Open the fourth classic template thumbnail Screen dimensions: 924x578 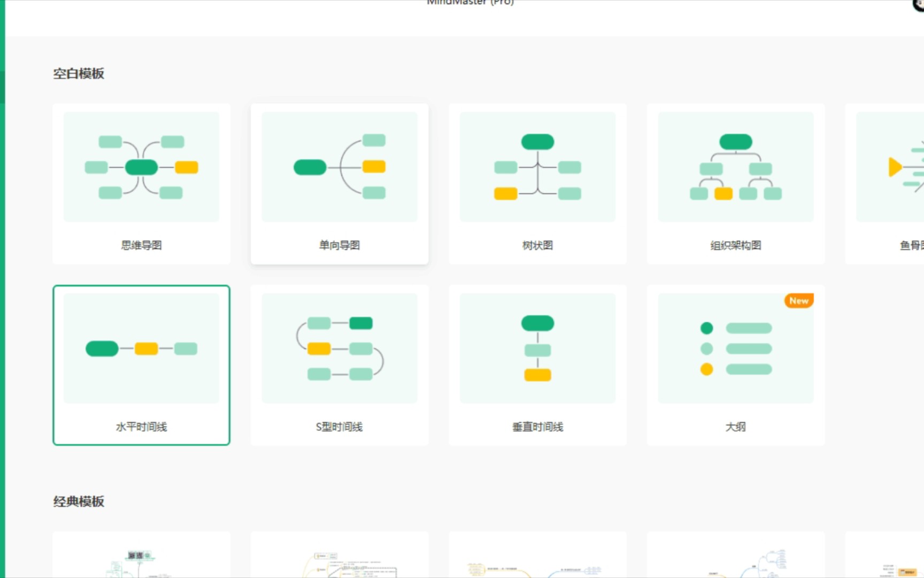(735, 557)
